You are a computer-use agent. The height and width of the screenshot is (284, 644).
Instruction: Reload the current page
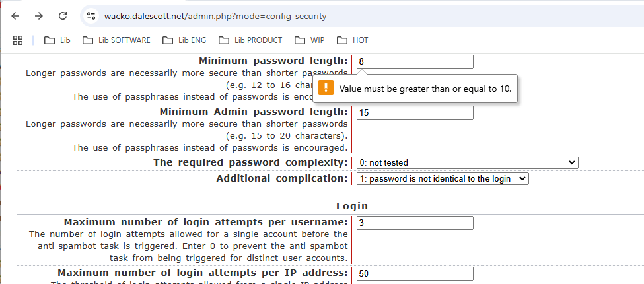[63, 16]
